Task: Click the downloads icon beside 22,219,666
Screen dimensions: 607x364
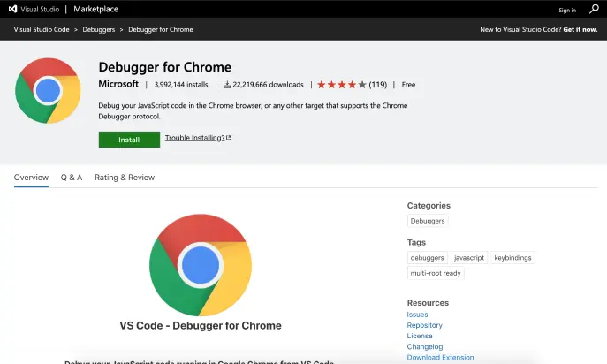Action: tap(227, 85)
